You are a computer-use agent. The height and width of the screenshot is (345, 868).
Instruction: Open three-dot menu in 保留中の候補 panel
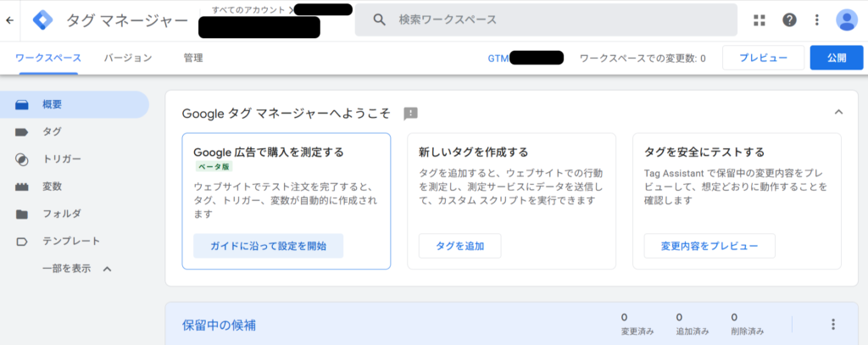pyautogui.click(x=833, y=324)
